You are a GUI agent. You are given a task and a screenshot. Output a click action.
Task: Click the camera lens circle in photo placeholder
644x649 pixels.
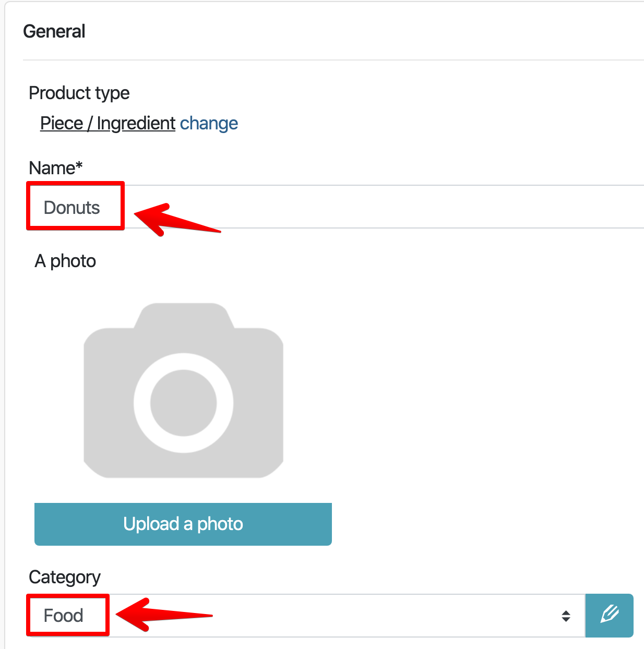pos(183,403)
